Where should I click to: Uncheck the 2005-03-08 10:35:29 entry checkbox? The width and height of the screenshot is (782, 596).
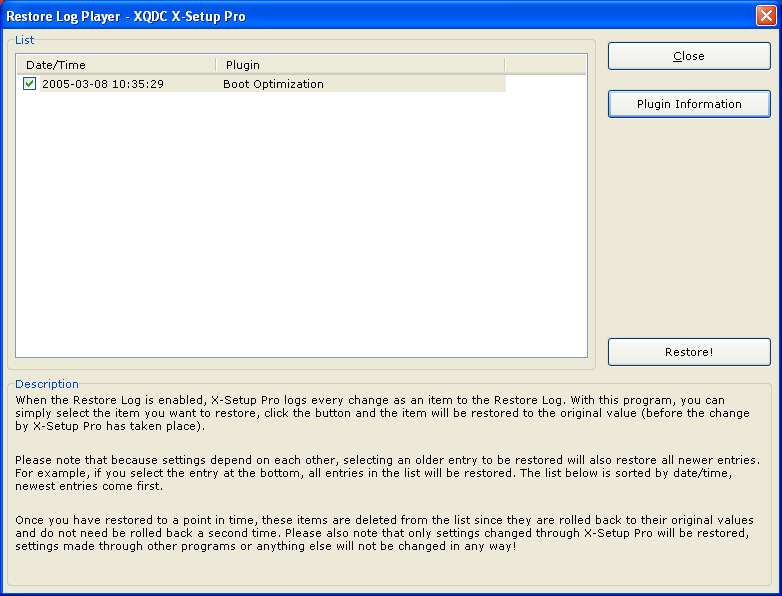(29, 83)
